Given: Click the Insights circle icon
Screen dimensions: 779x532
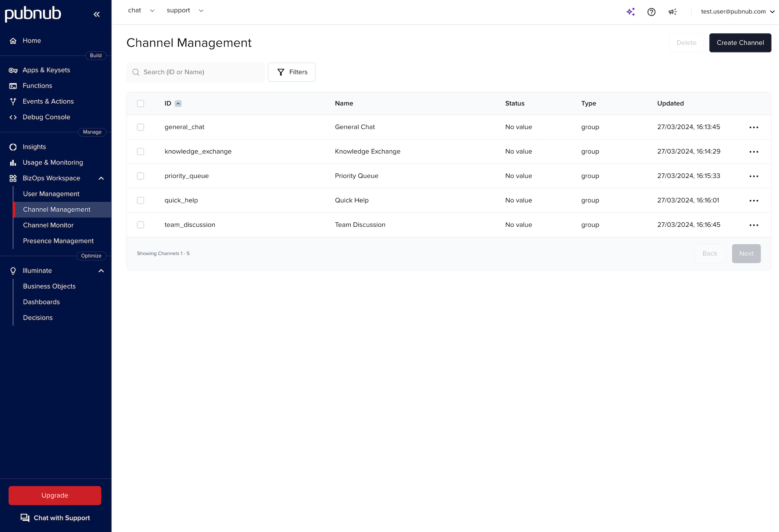Looking at the screenshot, I should tap(13, 147).
